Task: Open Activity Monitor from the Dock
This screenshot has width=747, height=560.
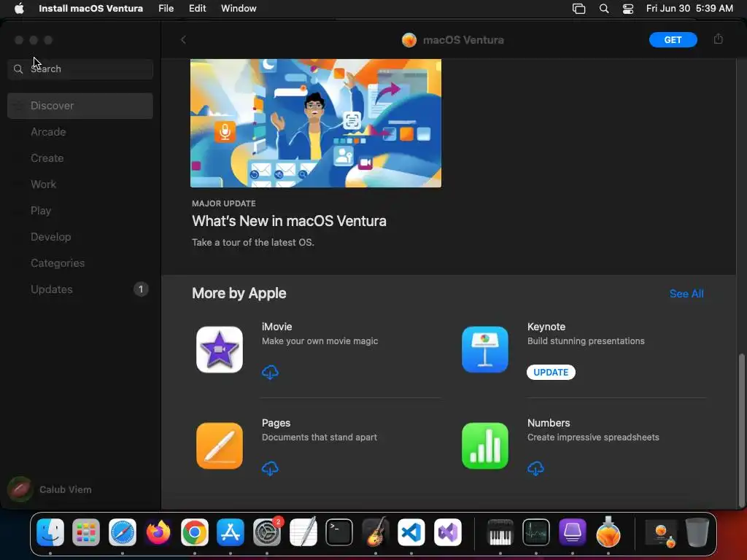Action: click(536, 532)
